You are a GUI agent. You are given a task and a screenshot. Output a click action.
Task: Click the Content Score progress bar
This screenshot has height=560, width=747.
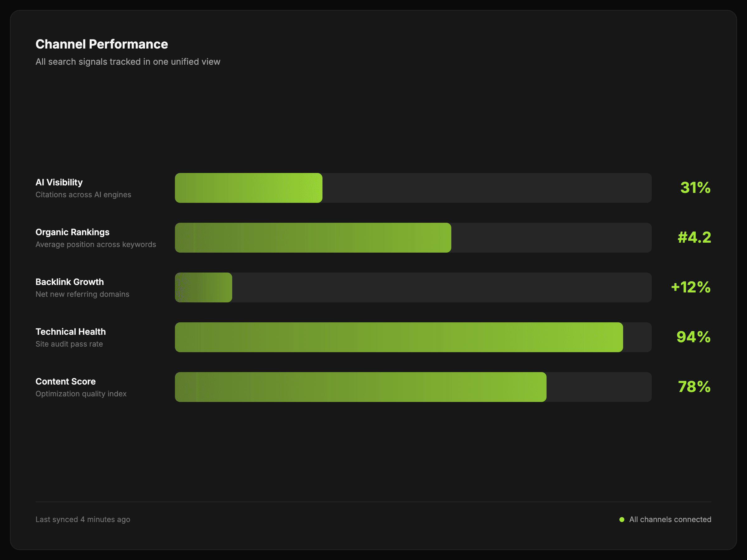click(x=413, y=387)
